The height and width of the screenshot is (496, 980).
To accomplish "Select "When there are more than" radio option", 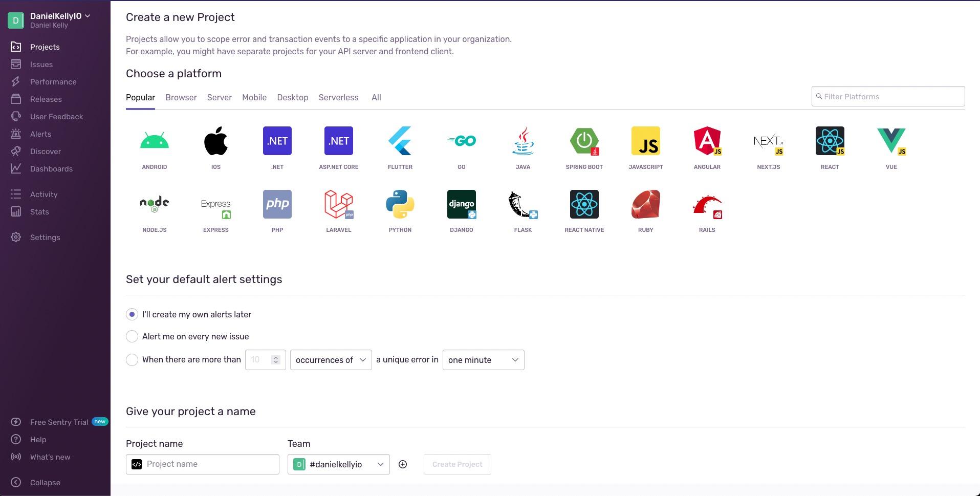I will pyautogui.click(x=132, y=360).
